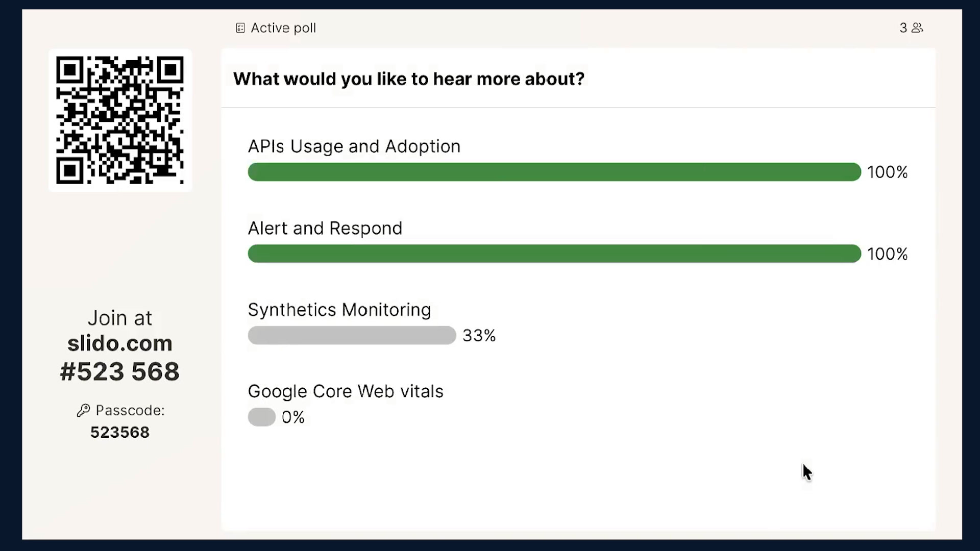The height and width of the screenshot is (551, 980).
Task: Click the Active poll icon
Action: coord(240,28)
